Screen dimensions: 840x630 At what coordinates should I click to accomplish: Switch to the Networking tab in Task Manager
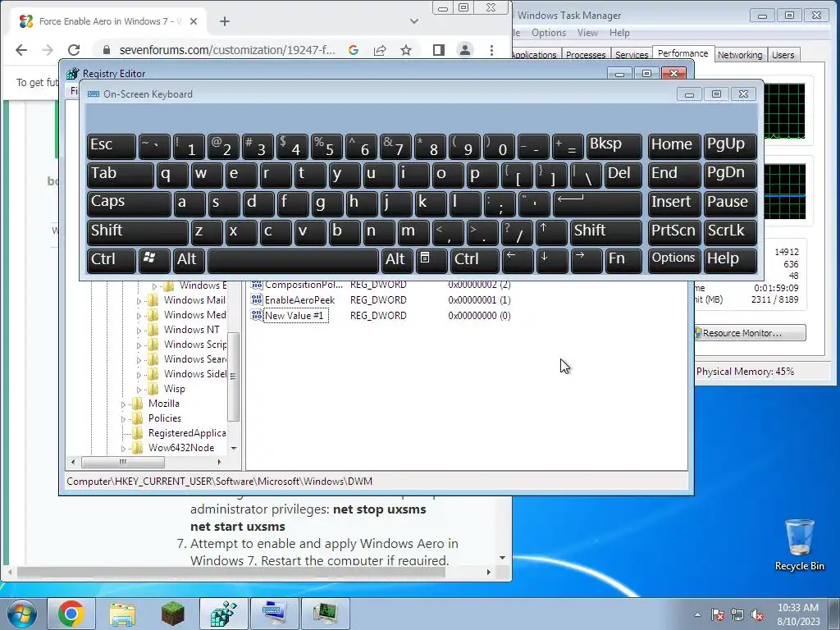740,55
